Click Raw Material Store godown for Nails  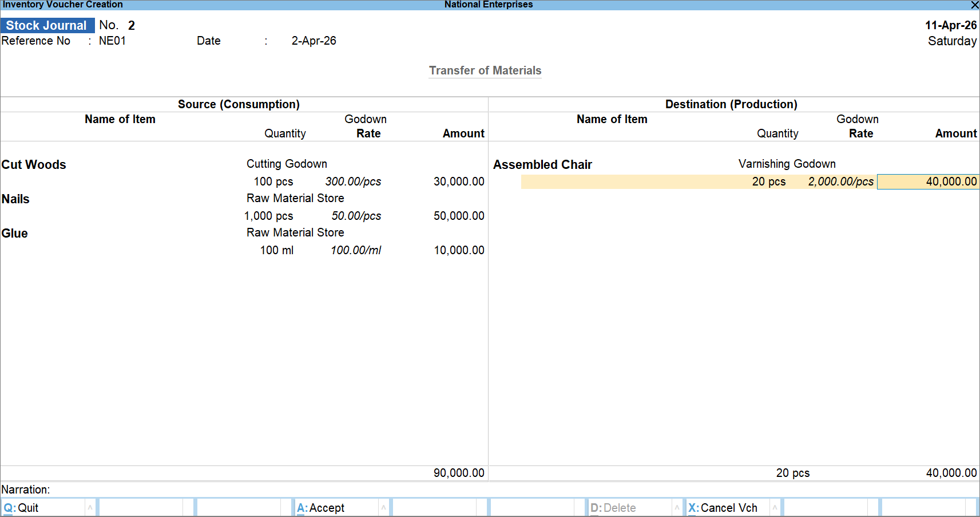point(295,198)
